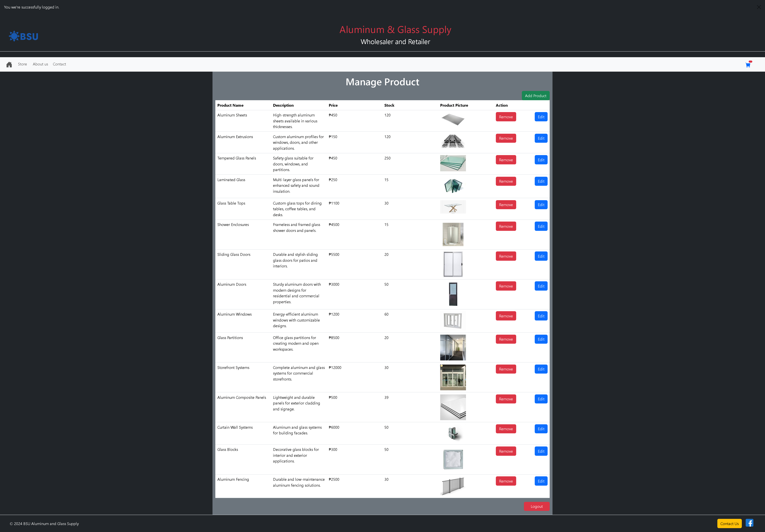Edit the Shower Enclosures product
The image size is (765, 532).
click(x=541, y=226)
